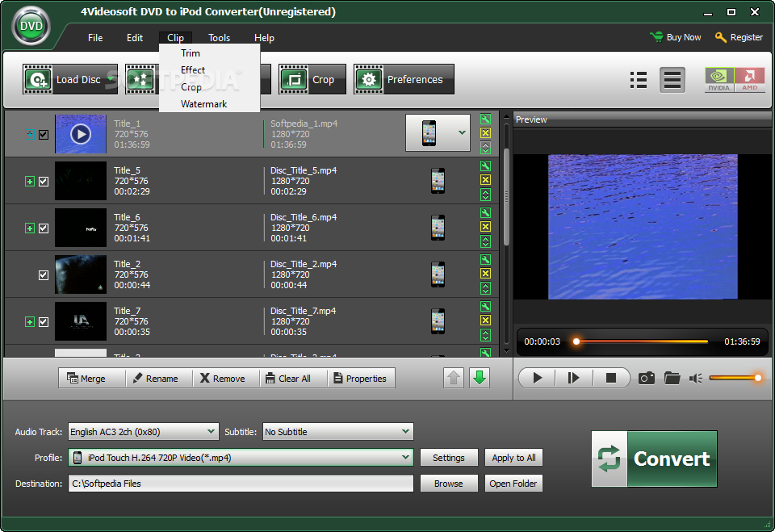
Task: Toggle AMD acceleration icon
Action: click(x=749, y=80)
